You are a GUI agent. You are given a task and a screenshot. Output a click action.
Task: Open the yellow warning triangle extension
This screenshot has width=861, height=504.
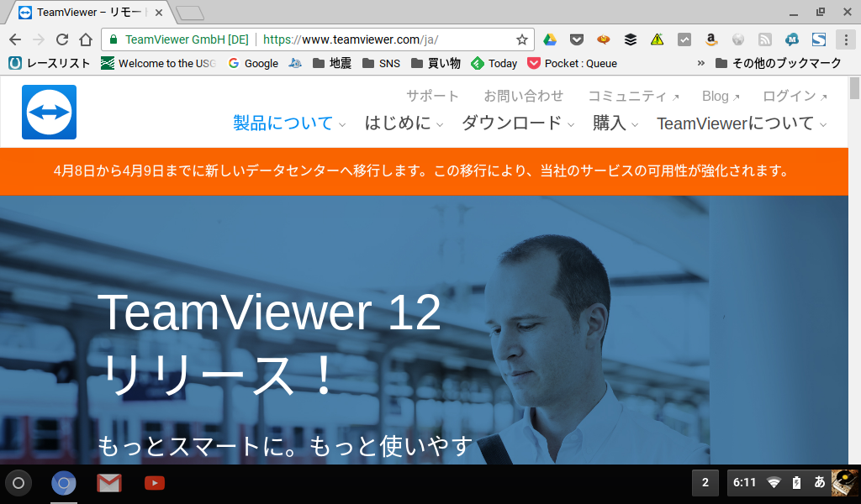point(658,39)
